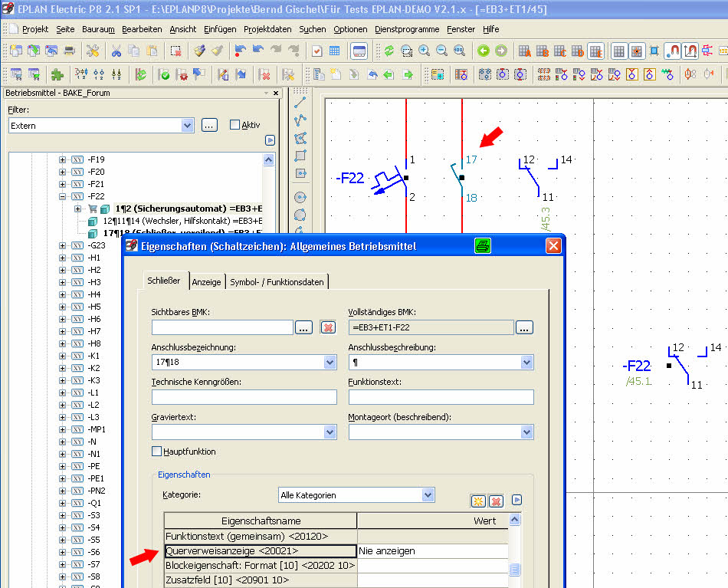Image resolution: width=728 pixels, height=588 pixels.
Task: Check the Hauptfunktion checkbox
Action: (157, 451)
